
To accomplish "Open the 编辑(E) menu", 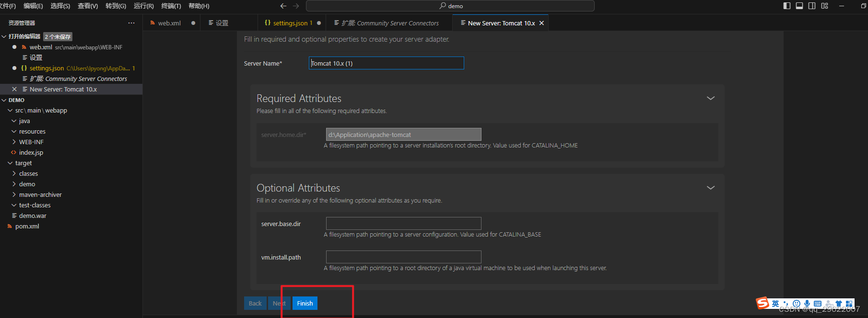I will pos(33,6).
